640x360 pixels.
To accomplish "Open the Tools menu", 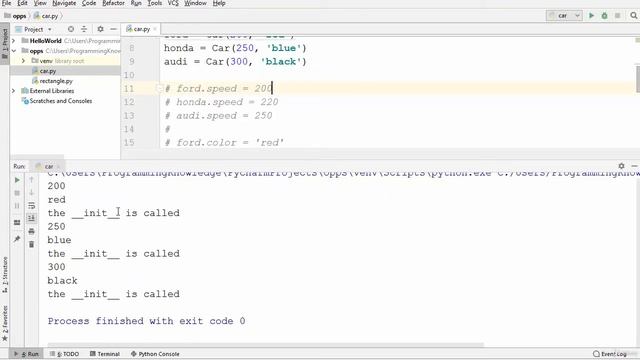I will (x=154, y=3).
